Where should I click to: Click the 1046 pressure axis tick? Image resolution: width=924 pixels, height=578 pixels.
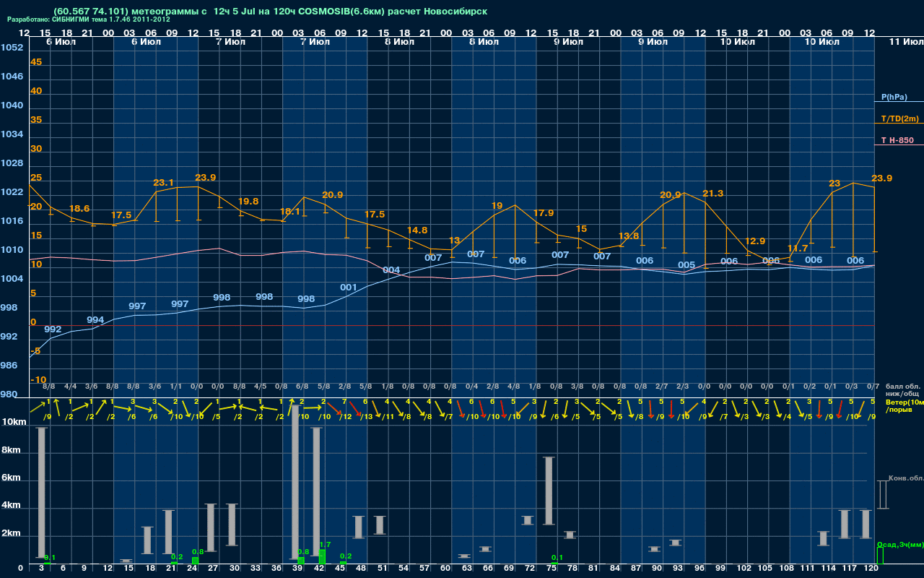[x=12, y=77]
